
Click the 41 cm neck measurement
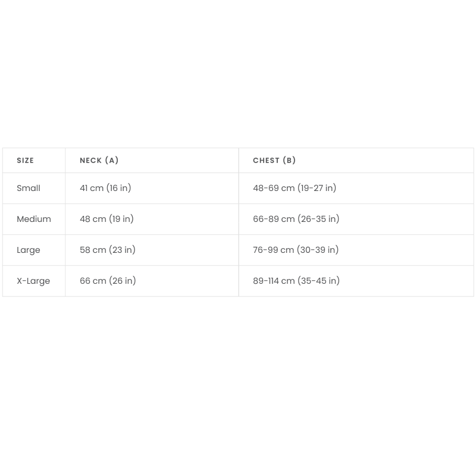coord(92,188)
